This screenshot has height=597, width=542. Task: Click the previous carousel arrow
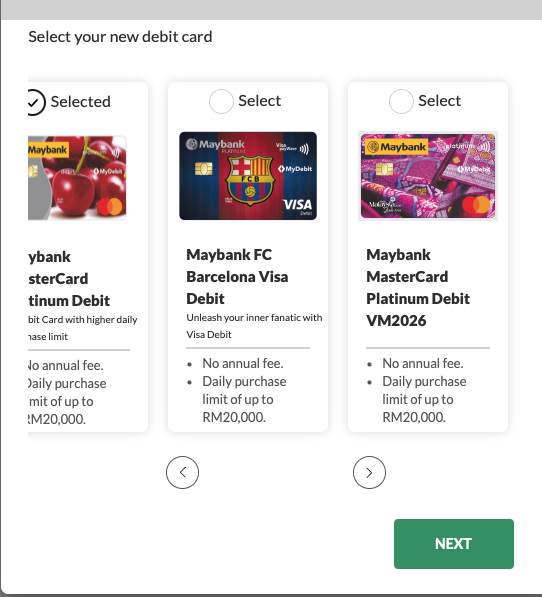(182, 472)
